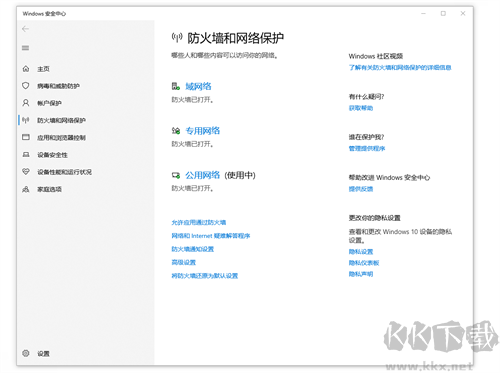Open the hamburger navigation menu
This screenshot has height=373, width=500.
(25, 48)
